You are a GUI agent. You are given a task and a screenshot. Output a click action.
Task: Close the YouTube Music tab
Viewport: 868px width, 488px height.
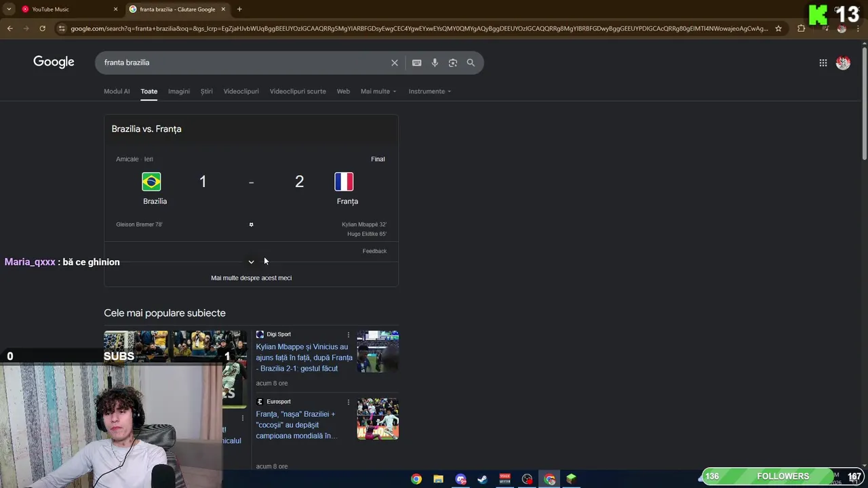click(115, 9)
